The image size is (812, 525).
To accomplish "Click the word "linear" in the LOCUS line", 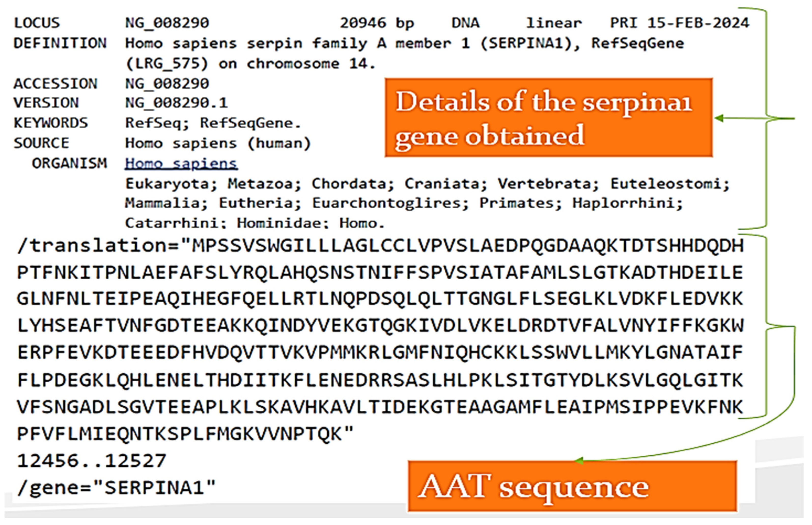I will tap(554, 23).
